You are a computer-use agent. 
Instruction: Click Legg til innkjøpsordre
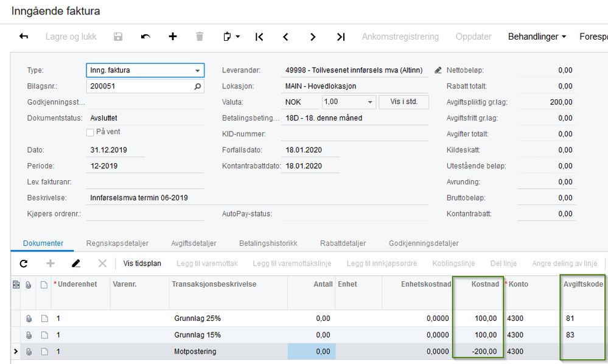[x=382, y=264]
